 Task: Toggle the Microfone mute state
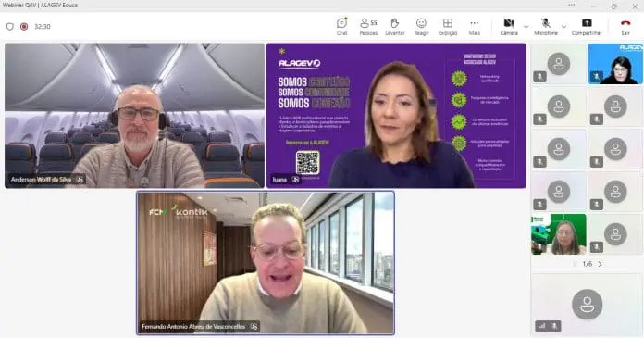pyautogui.click(x=546, y=27)
